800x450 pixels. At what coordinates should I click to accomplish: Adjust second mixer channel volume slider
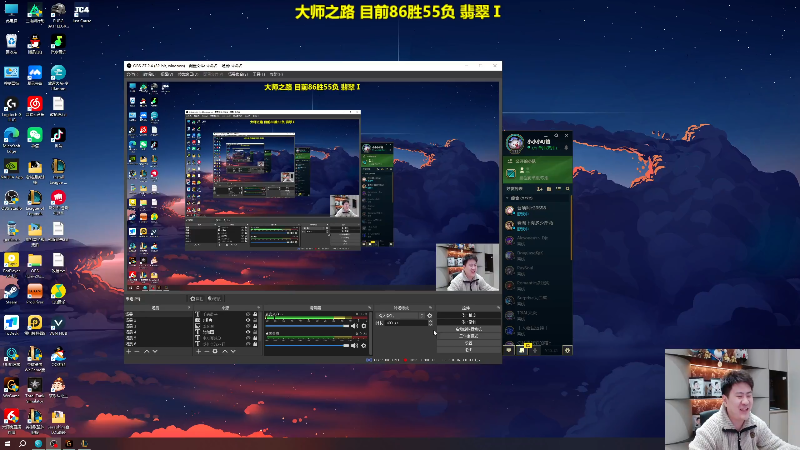click(x=307, y=345)
